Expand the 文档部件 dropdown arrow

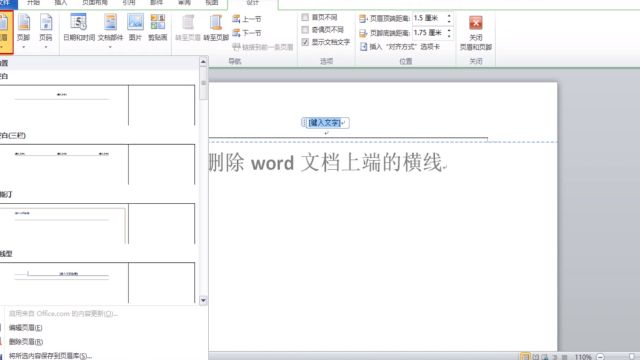coord(110,47)
